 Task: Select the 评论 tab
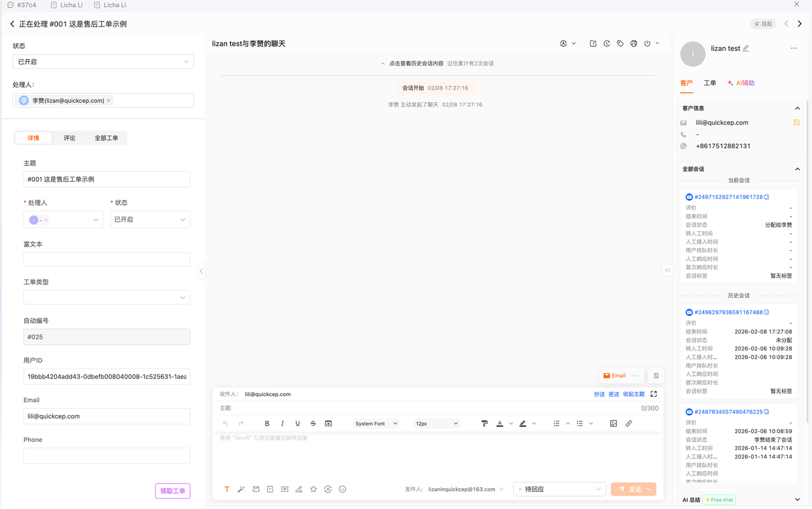[x=70, y=138]
